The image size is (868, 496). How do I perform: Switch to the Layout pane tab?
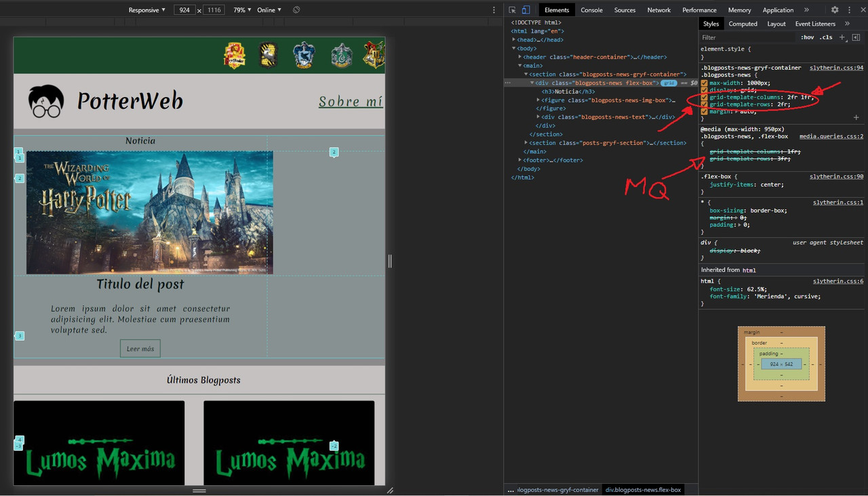776,24
